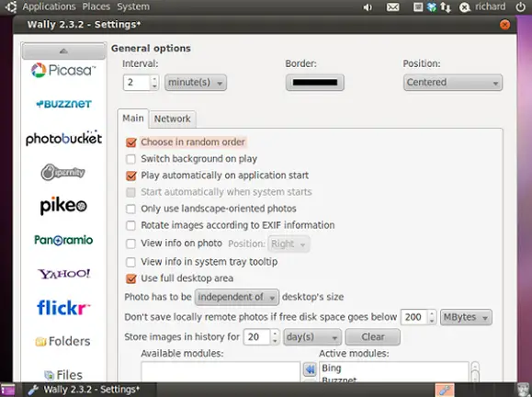Open the Position Centered dropdown

pyautogui.click(x=453, y=83)
